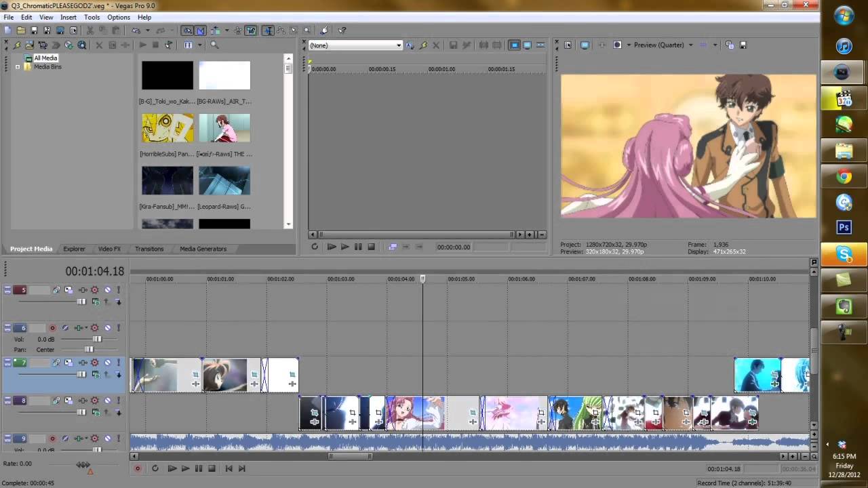Enable the Normal Edit tool in the toolbar
The height and width of the screenshot is (488, 868).
click(x=268, y=30)
